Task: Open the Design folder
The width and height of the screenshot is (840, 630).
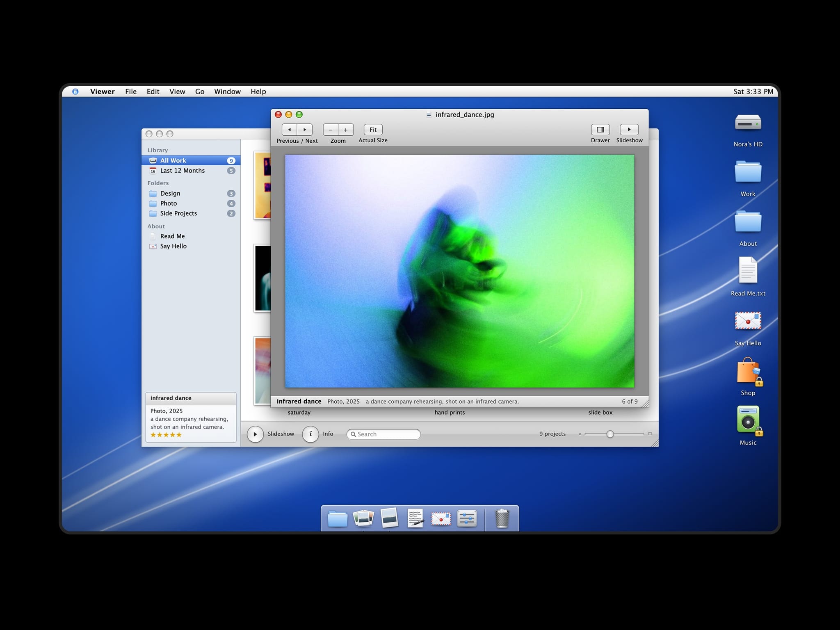Action: 191,193
